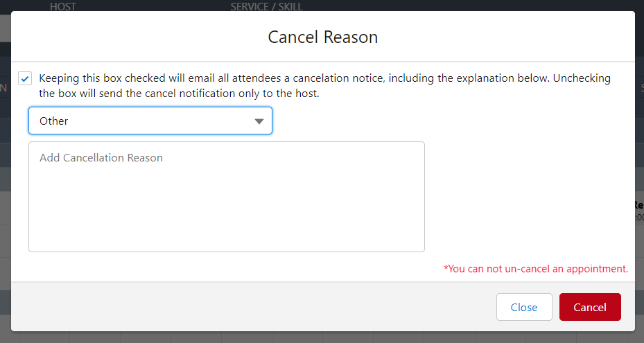Uncheck the email all attendees checkbox
This screenshot has width=644, height=343.
25,79
